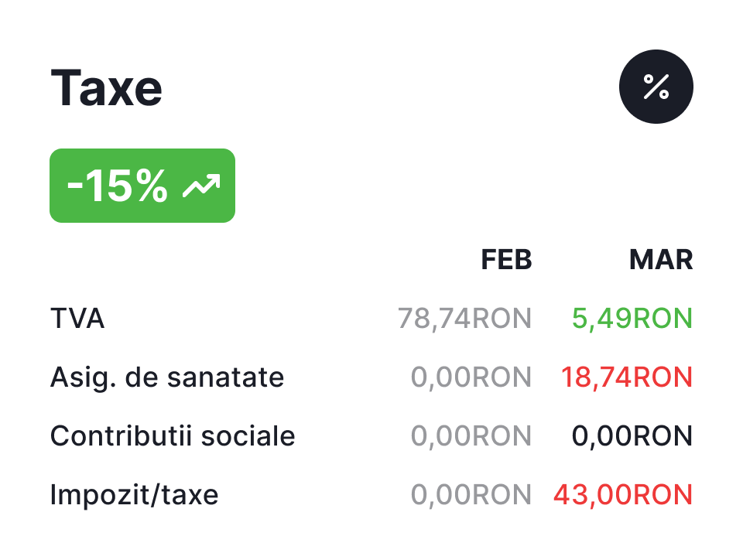Click Contributii sociale March 0,00RON value
Image resolution: width=743 pixels, height=560 pixels.
point(632,436)
